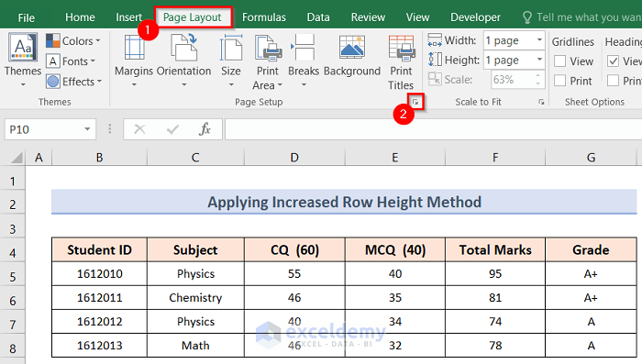Open the Print Area menu
This screenshot has height=364, width=642.
(268, 62)
